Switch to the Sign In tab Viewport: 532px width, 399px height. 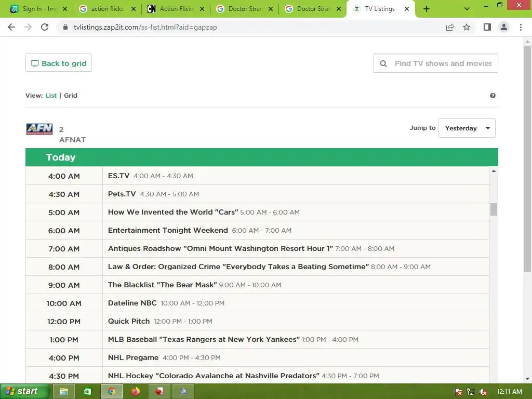coord(38,9)
